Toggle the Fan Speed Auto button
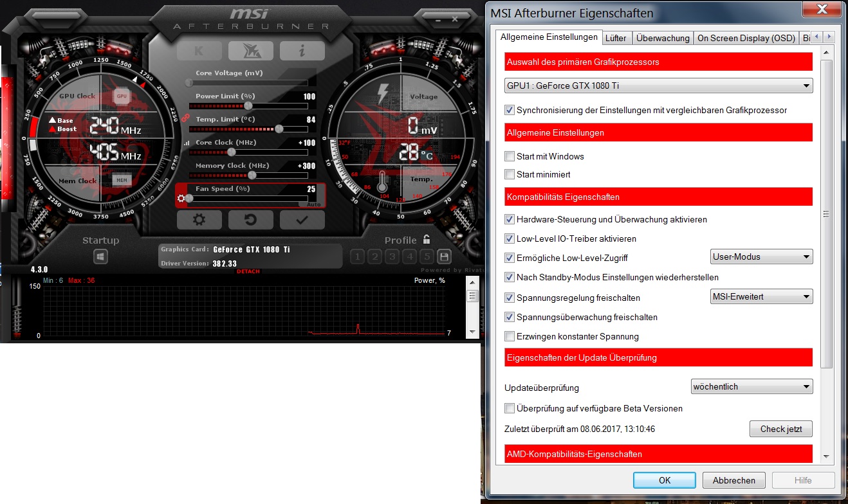This screenshot has height=504, width=848. coord(312,204)
